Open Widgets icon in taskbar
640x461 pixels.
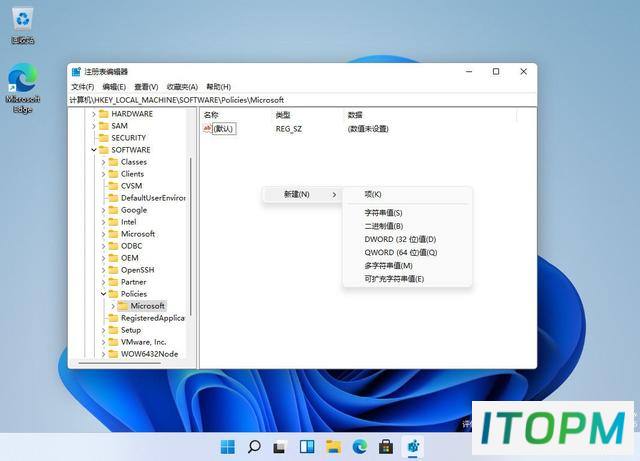point(307,447)
